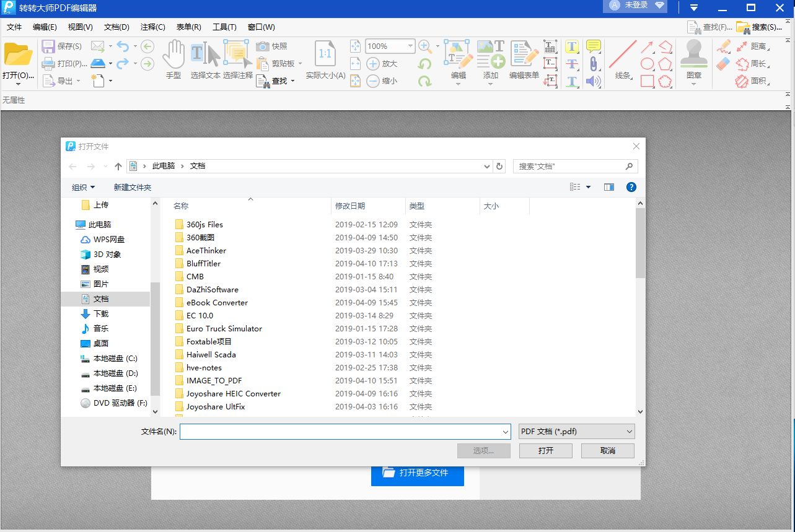Click the Snapshot camera icon
Image resolution: width=795 pixels, height=532 pixels.
coord(263,46)
